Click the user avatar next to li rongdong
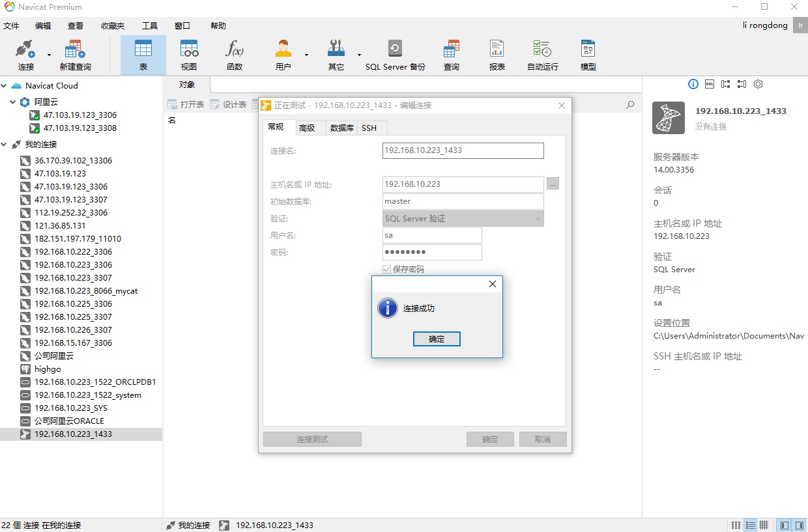The image size is (808, 532). coord(801,25)
